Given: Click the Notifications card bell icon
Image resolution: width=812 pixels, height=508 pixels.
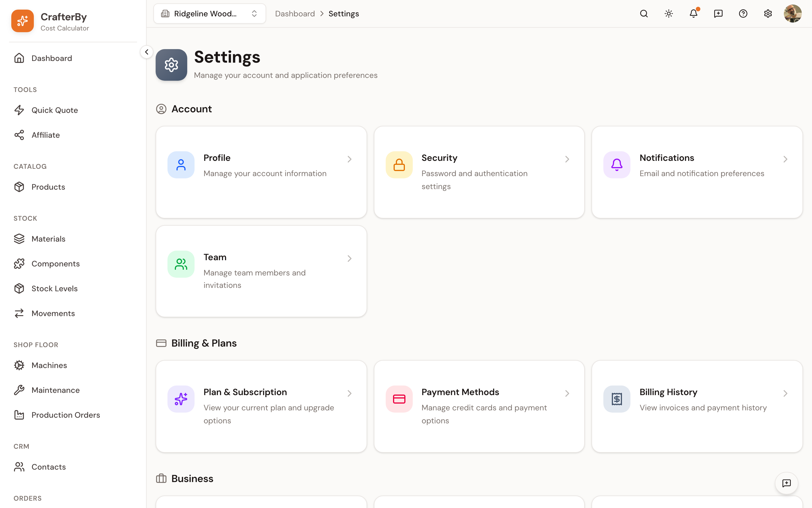Looking at the screenshot, I should [x=617, y=165].
